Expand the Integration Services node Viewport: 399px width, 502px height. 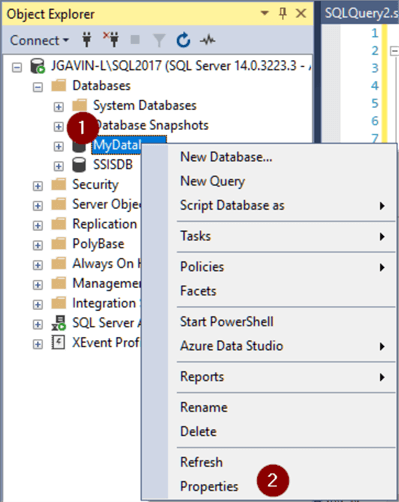tap(38, 304)
